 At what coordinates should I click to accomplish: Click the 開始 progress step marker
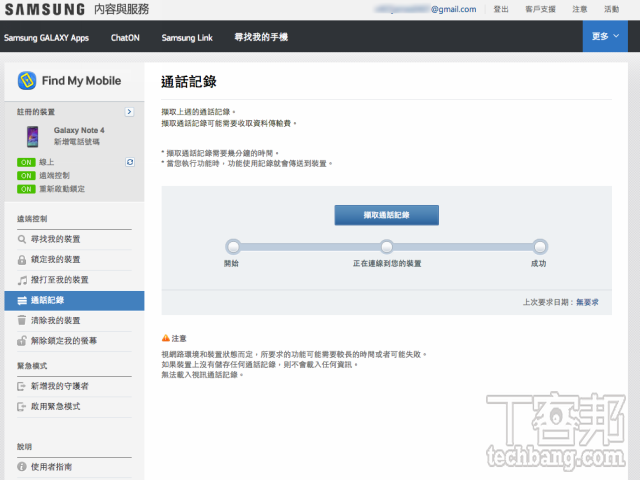coord(233,247)
